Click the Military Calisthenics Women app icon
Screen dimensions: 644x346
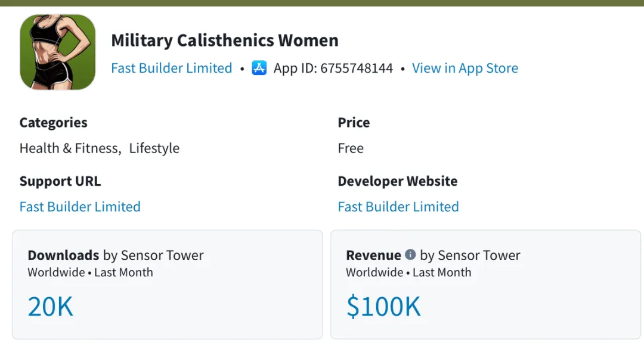(x=57, y=52)
